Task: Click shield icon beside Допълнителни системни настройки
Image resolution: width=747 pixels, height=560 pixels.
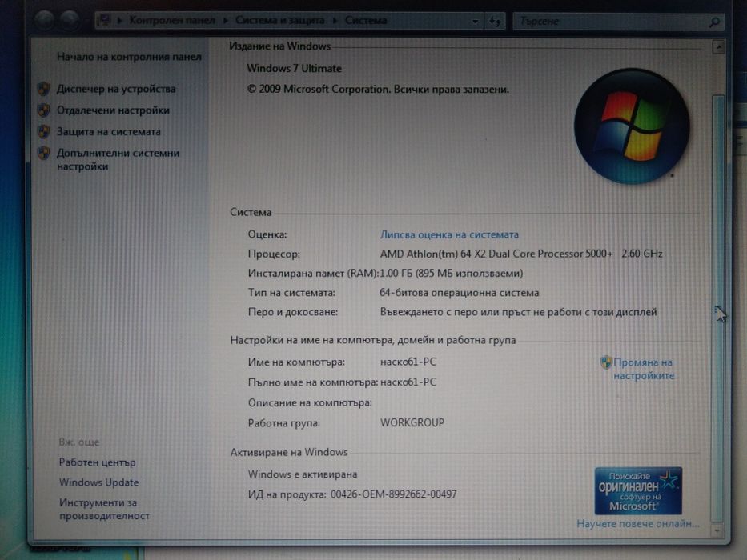Action: tap(43, 153)
